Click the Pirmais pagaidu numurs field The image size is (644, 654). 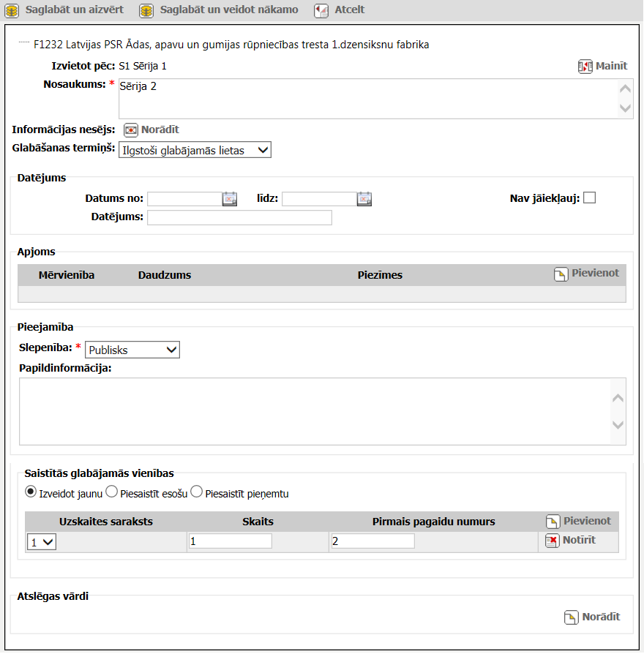(x=372, y=541)
